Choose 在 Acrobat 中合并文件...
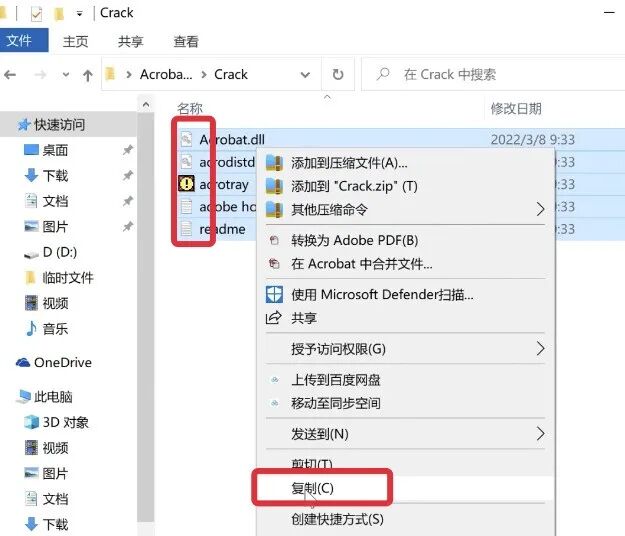Screen dimensions: 625x536 click(406, 263)
